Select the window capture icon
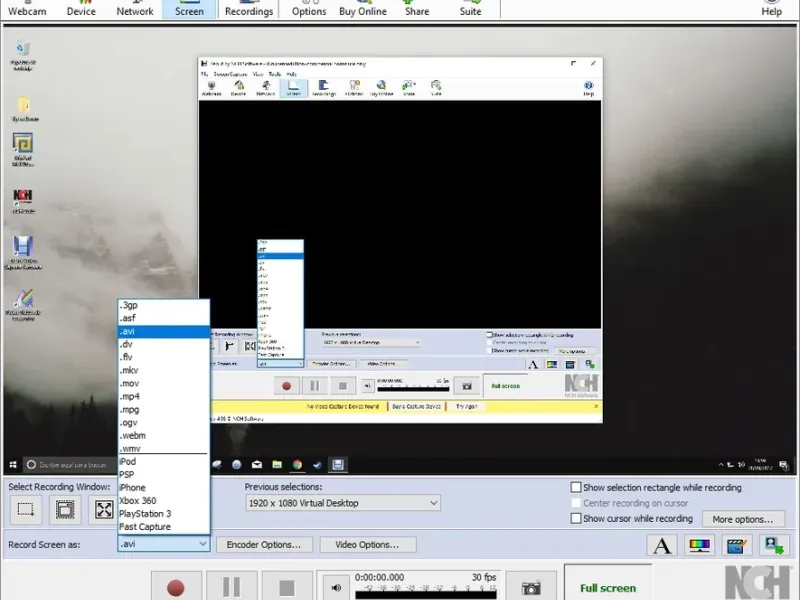800x600 pixels. (x=65, y=510)
